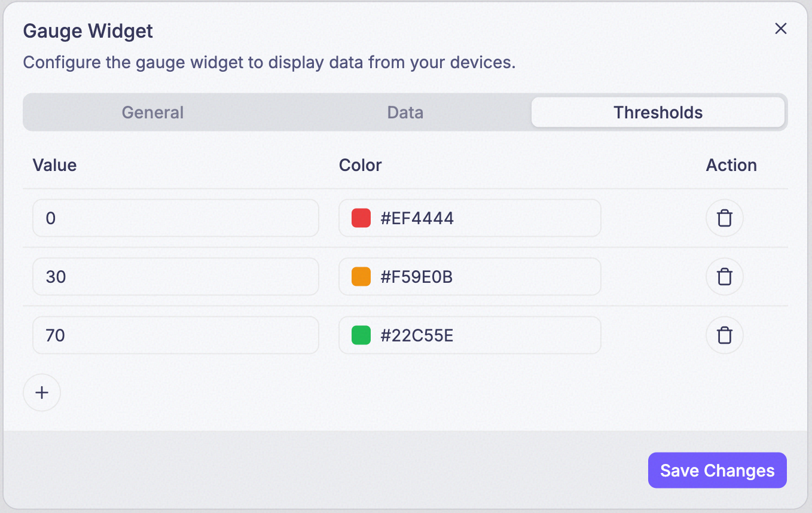Add a new threshold with plus icon

pos(42,393)
